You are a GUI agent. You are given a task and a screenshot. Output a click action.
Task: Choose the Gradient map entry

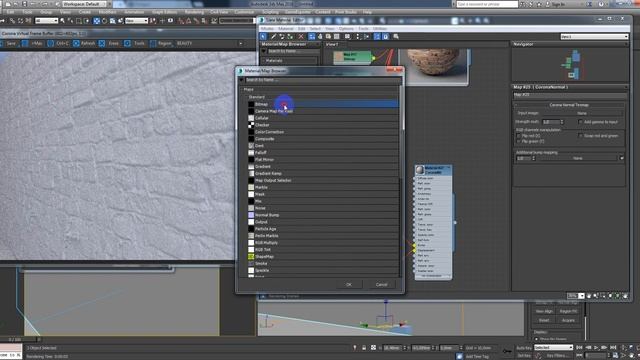[322, 167]
